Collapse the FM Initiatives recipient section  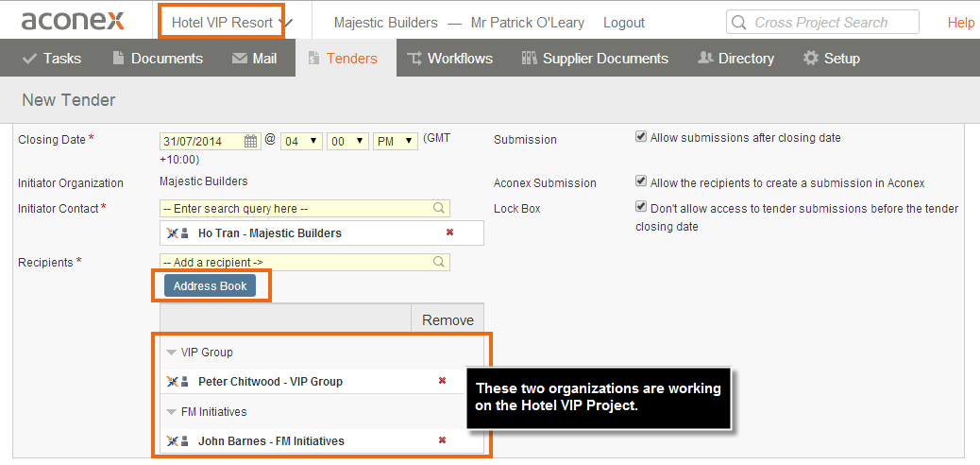coord(172,412)
